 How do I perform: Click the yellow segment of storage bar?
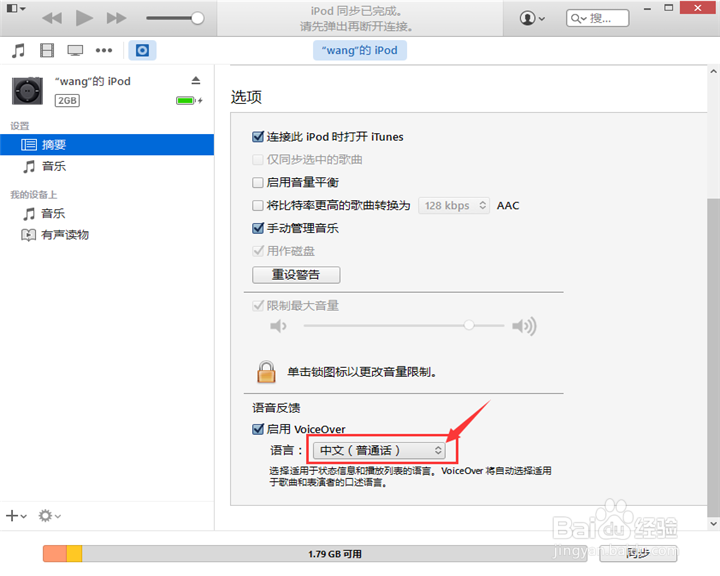pos(74,553)
